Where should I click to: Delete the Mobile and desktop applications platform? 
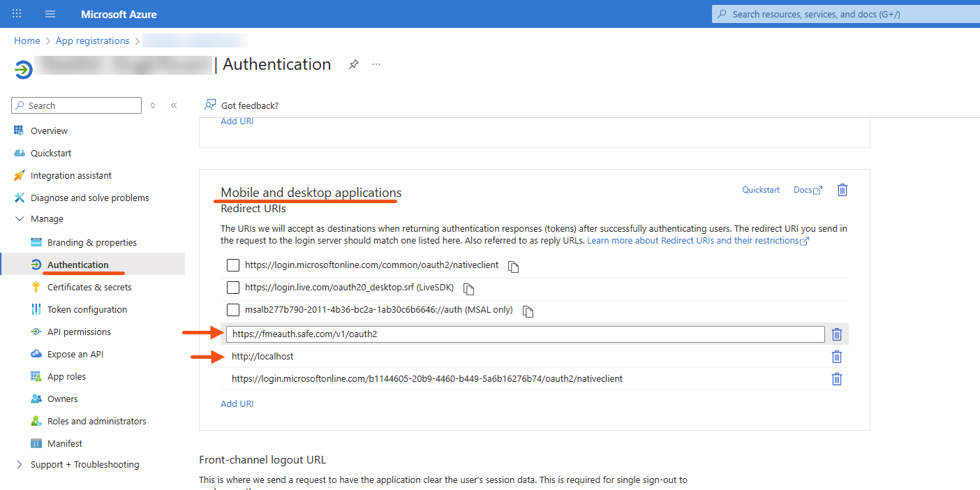[842, 190]
